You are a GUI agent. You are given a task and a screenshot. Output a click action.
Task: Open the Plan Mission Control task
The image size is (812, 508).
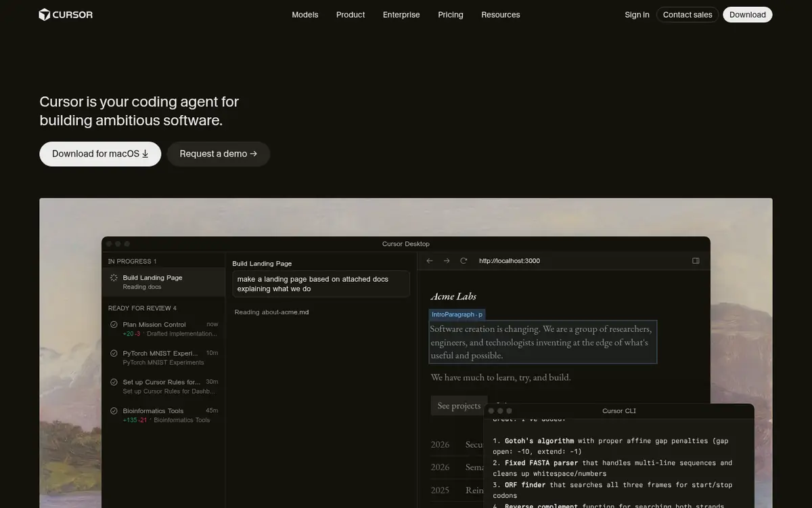(x=163, y=329)
